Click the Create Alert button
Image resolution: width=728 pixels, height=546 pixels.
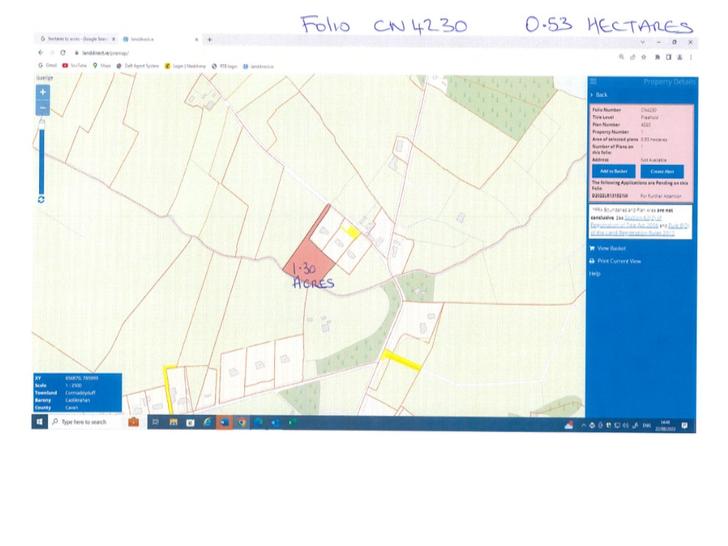[x=662, y=172]
